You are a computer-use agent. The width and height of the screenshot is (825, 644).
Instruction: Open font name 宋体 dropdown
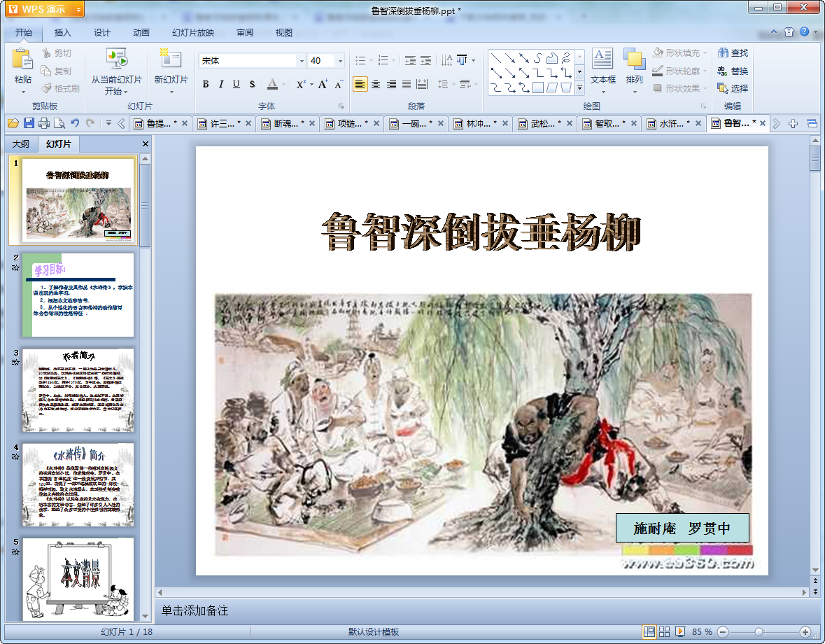tap(302, 60)
